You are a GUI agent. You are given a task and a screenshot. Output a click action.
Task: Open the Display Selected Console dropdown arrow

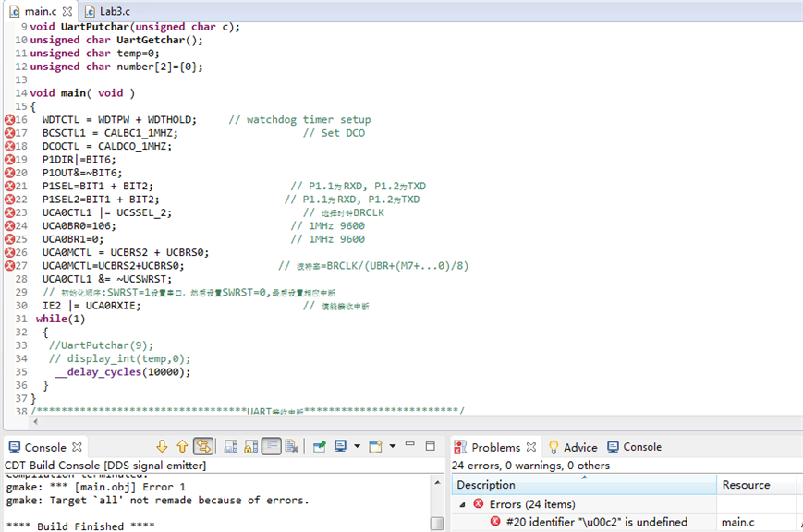[x=357, y=447]
